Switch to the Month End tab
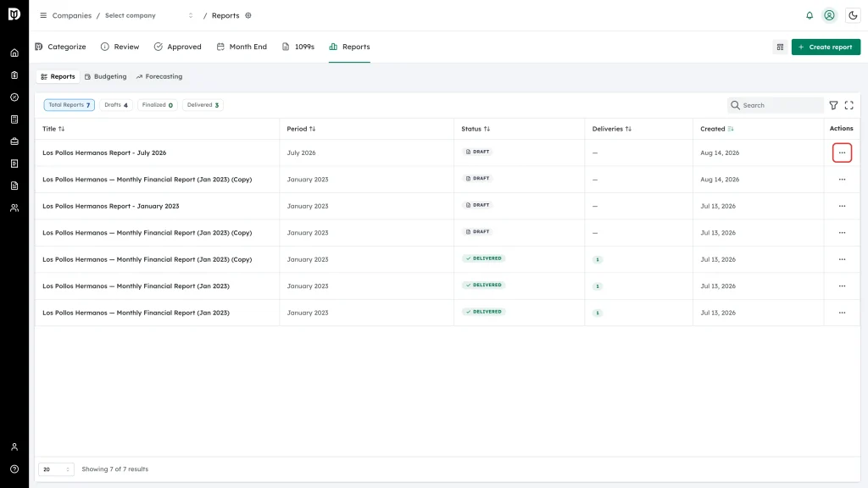Screen dimensions: 868x488 coord(242,47)
